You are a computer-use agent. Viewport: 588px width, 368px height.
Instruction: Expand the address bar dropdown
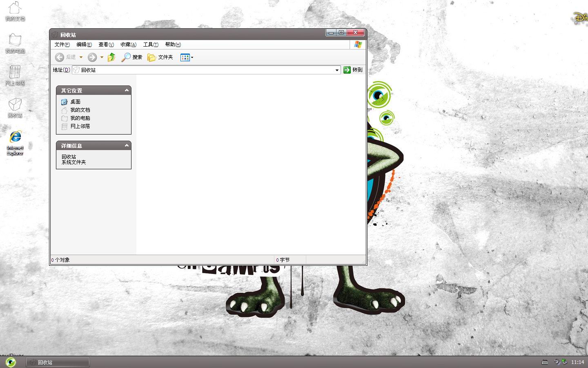[337, 70]
